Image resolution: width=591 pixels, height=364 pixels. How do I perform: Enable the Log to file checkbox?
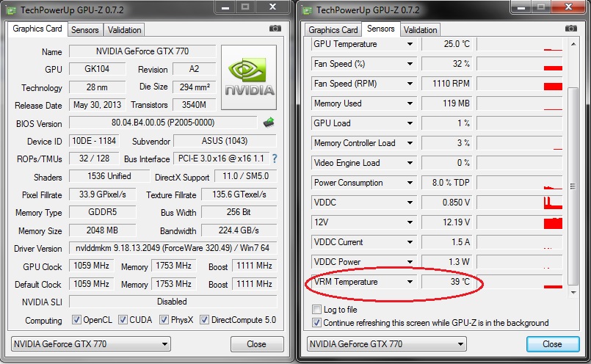click(x=316, y=310)
